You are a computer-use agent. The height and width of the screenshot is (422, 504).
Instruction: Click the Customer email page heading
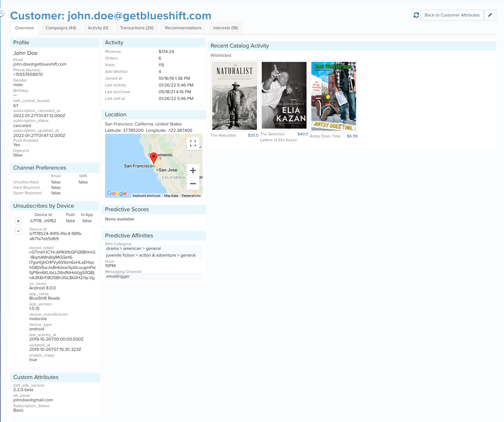coord(111,16)
